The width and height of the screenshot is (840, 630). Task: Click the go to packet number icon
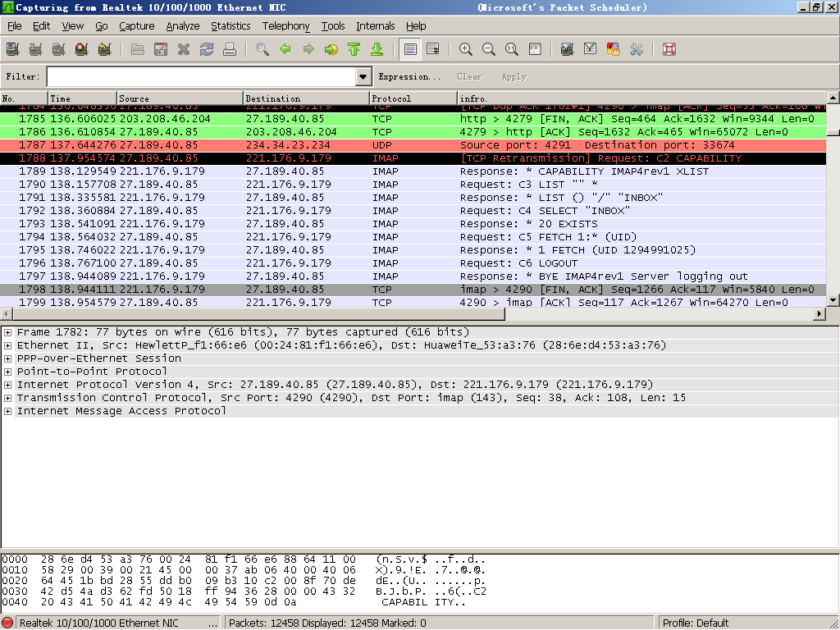pyautogui.click(x=331, y=49)
